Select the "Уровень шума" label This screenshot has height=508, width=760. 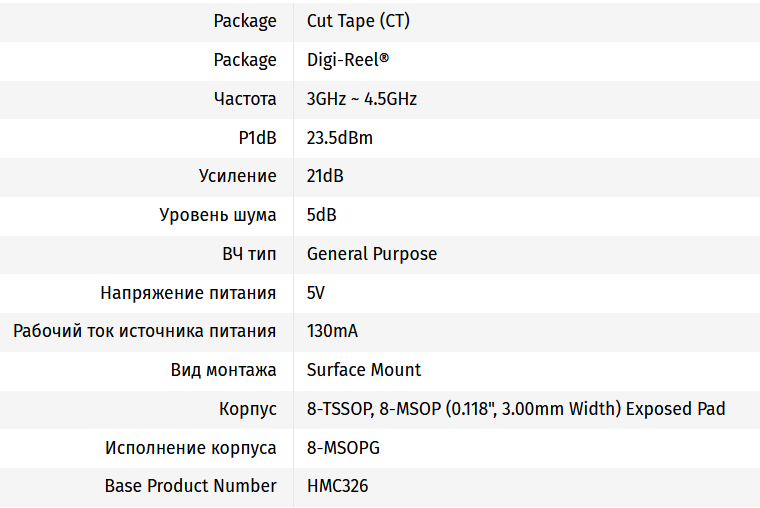click(218, 215)
